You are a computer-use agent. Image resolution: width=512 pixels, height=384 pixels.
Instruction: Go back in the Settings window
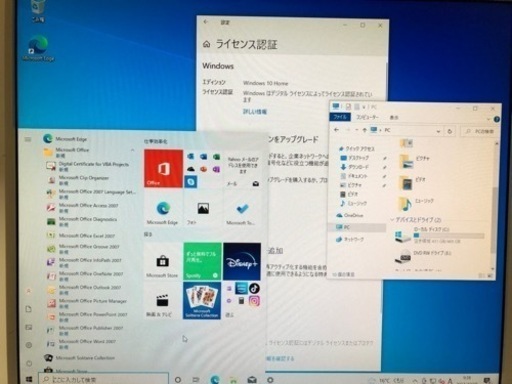tap(206, 22)
